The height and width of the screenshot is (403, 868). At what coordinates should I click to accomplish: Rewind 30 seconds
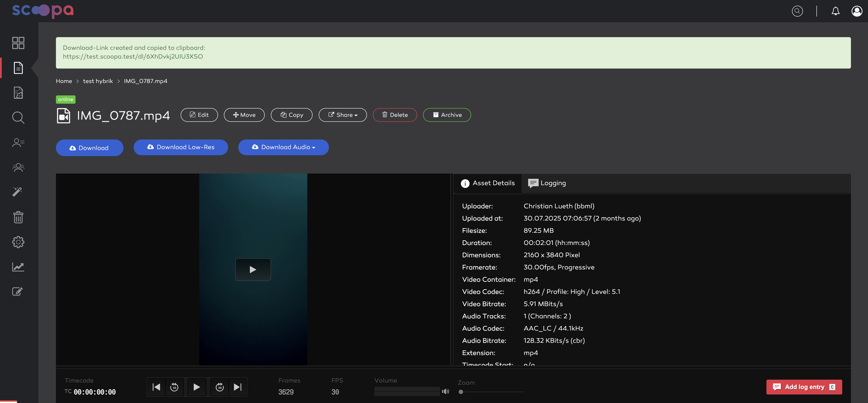tap(174, 387)
